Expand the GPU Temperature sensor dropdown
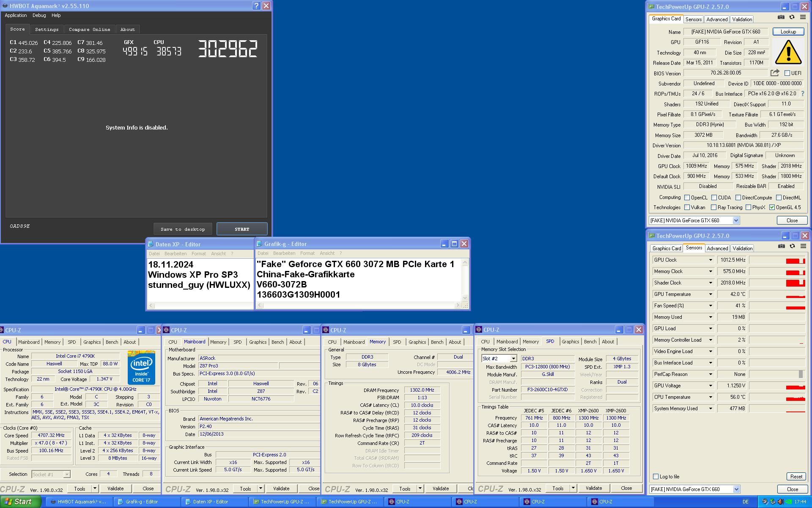 pyautogui.click(x=710, y=294)
